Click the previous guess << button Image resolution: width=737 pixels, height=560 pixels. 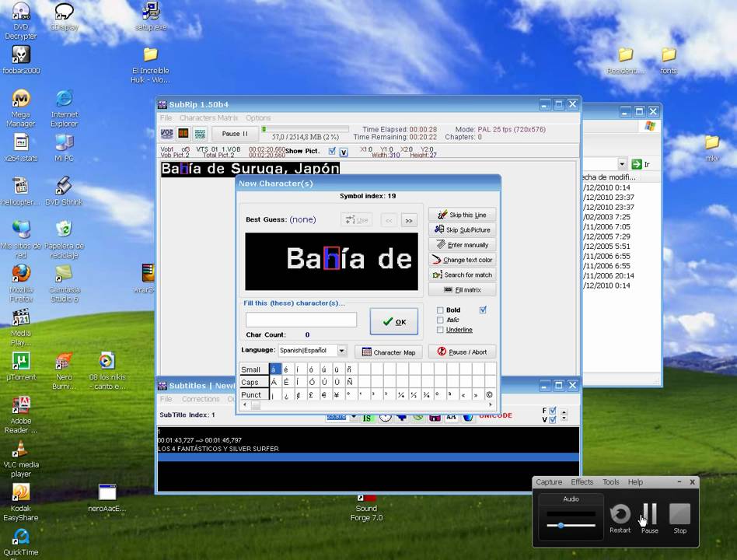click(389, 220)
